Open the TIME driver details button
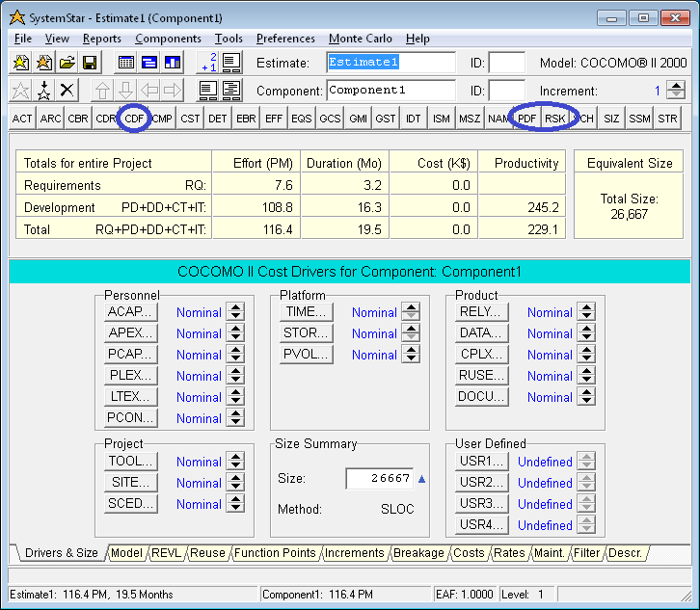 (x=307, y=312)
